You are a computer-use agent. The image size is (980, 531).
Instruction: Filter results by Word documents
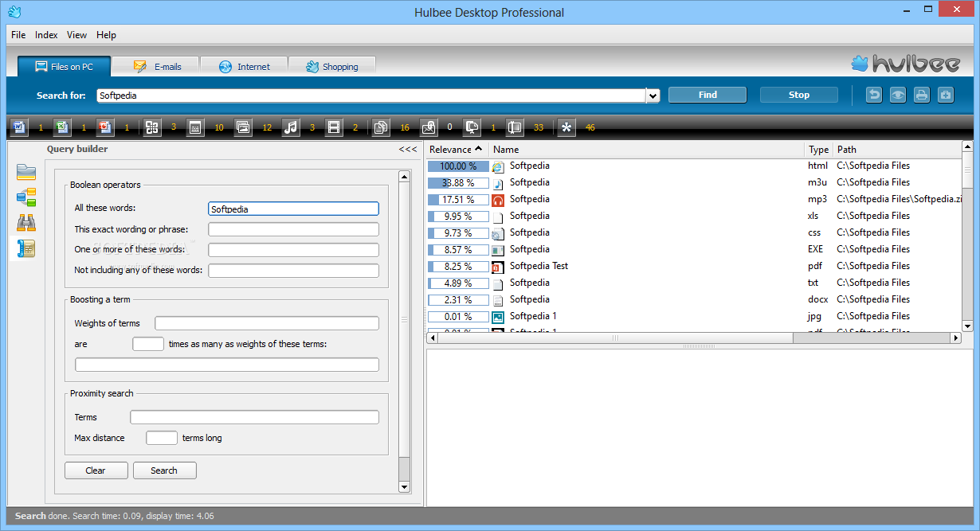coord(19,127)
